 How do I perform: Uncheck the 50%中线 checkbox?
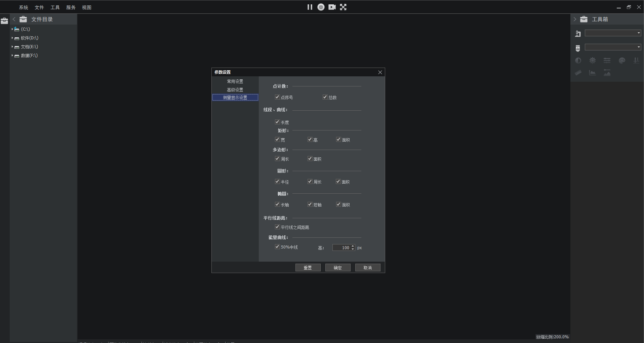coord(277,247)
